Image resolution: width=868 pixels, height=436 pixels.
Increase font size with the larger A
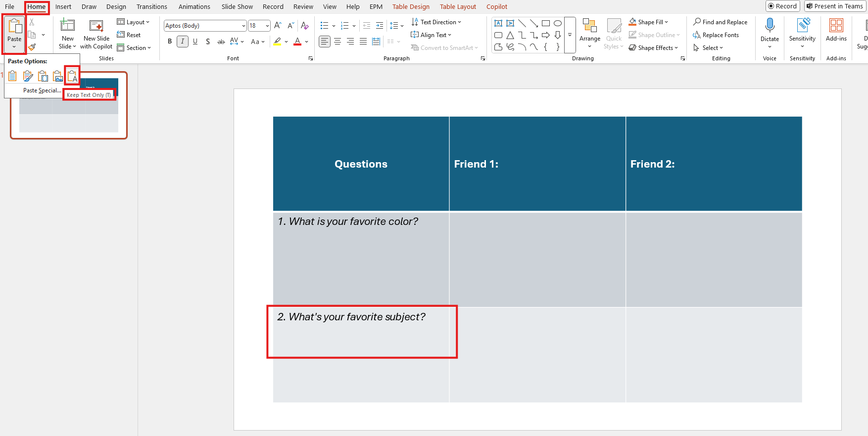click(x=278, y=25)
